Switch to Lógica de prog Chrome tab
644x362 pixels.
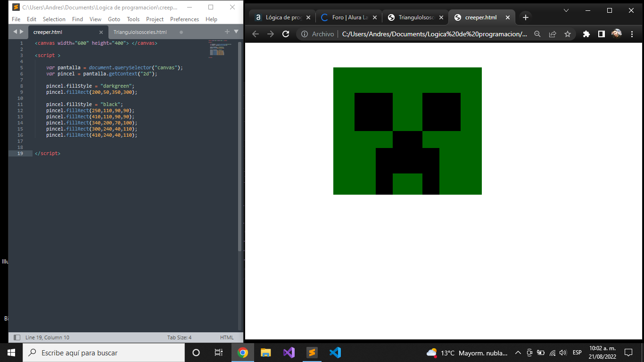pos(283,17)
